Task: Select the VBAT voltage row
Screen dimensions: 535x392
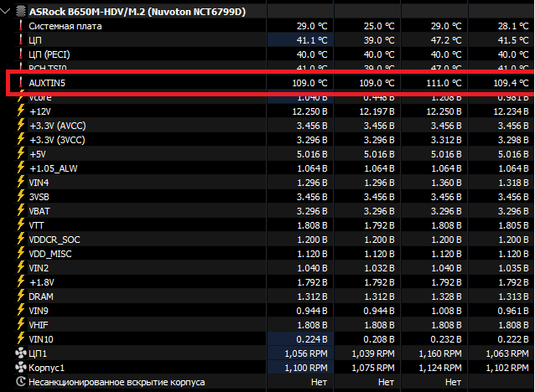Action: coord(267,211)
